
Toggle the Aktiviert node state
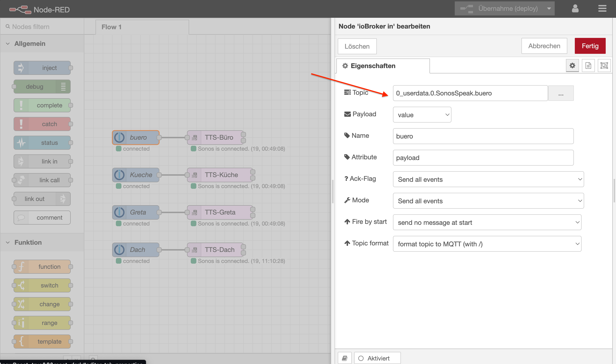click(377, 358)
